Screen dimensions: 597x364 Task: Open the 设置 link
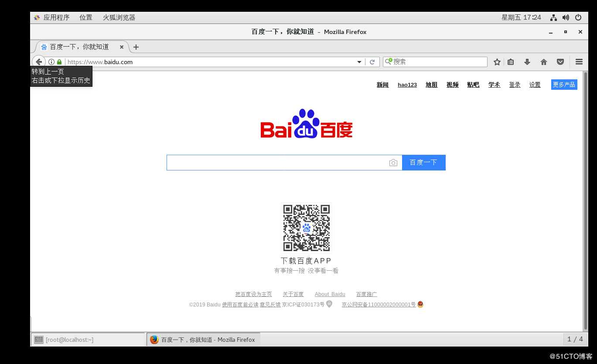[x=535, y=85]
